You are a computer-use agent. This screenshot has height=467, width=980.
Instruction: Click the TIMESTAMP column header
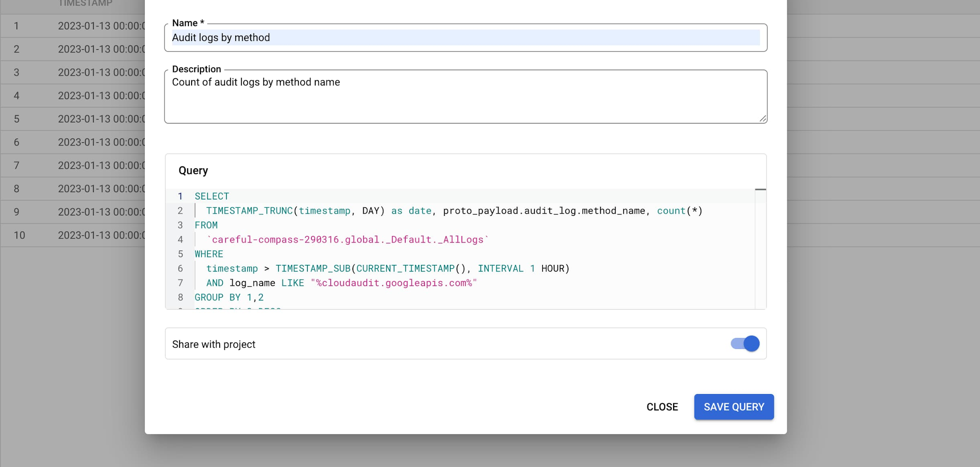pos(85,4)
